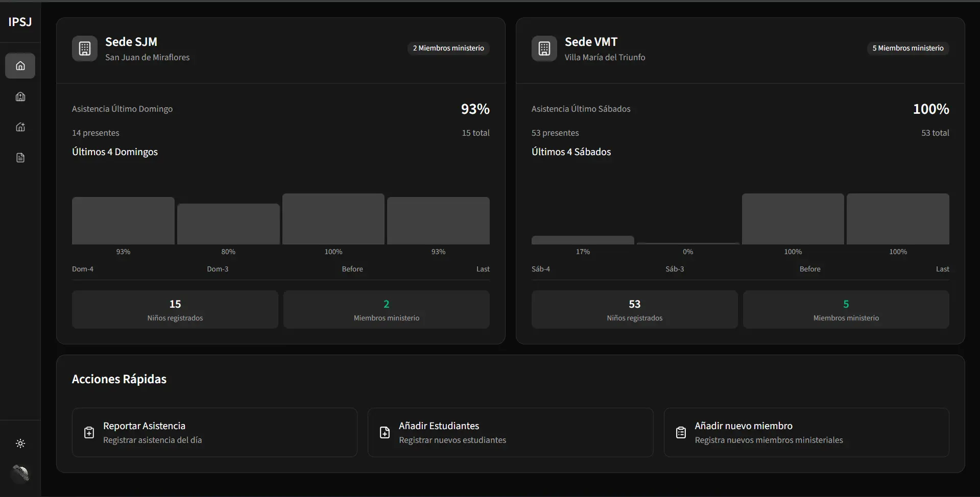Select the 80% Dom-3 attendance bar
This screenshot has width=980, height=497.
(228, 224)
